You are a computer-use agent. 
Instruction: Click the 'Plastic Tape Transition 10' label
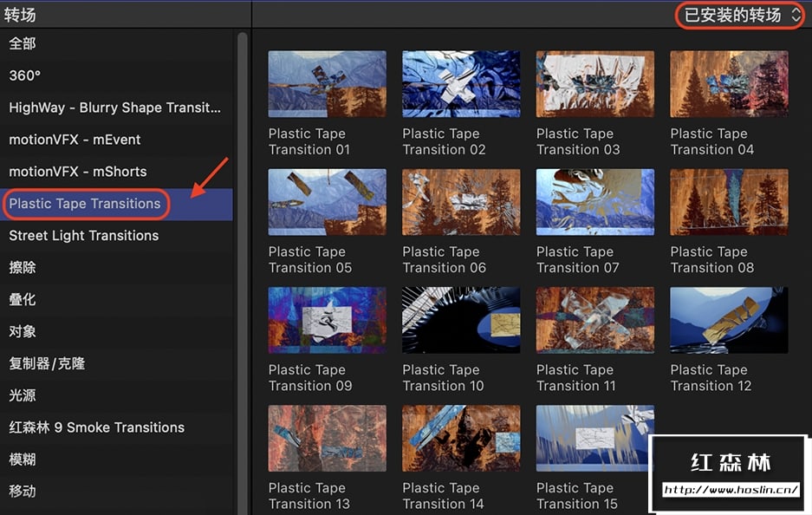pyautogui.click(x=443, y=378)
